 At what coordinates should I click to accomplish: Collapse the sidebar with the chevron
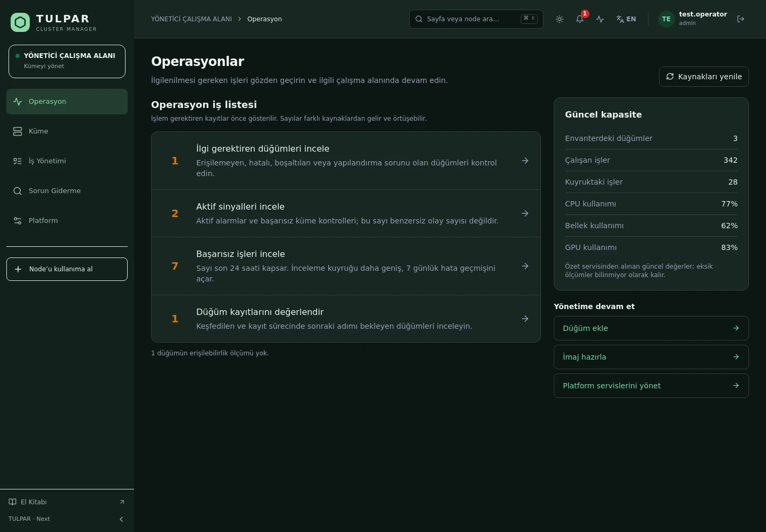click(121, 519)
